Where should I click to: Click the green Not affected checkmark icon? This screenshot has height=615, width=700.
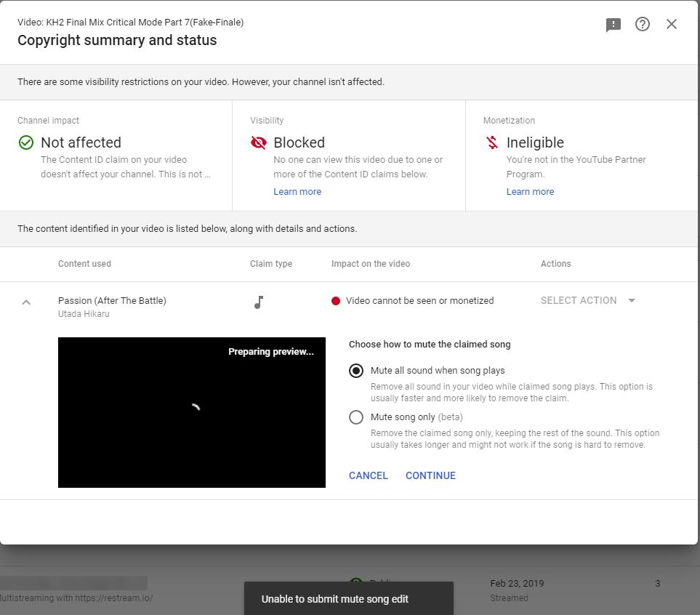(x=26, y=142)
